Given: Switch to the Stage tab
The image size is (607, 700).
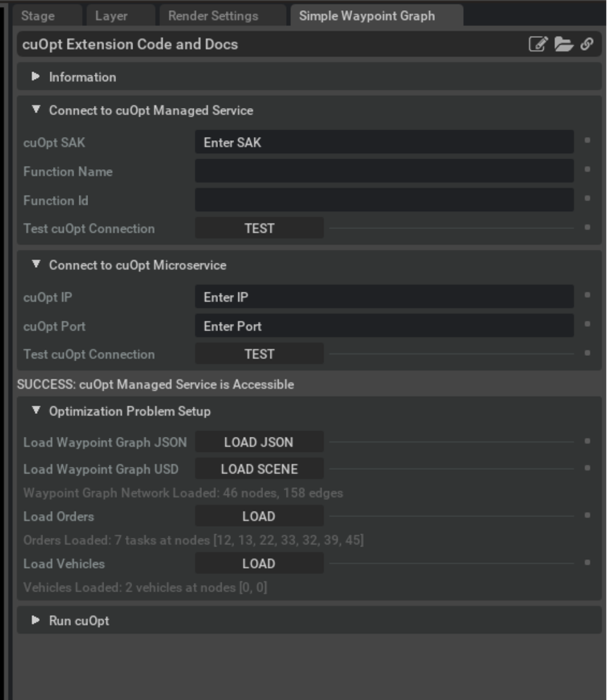Looking at the screenshot, I should 38,15.
